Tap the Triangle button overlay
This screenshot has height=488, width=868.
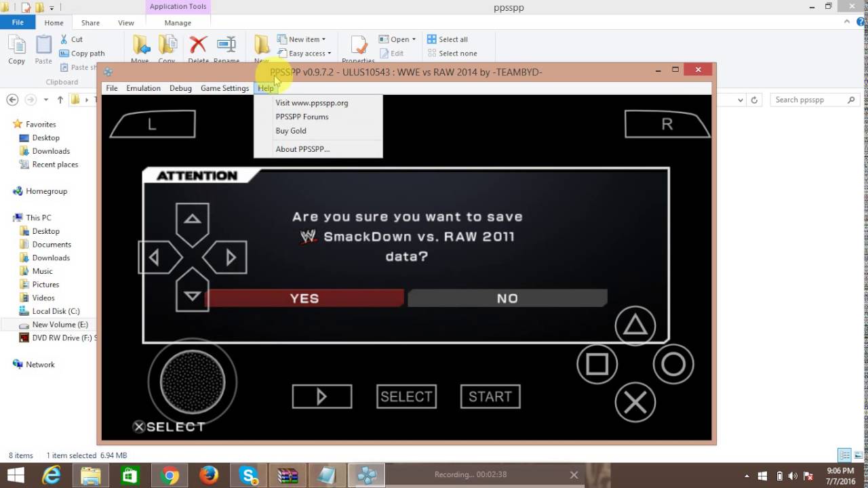click(635, 326)
